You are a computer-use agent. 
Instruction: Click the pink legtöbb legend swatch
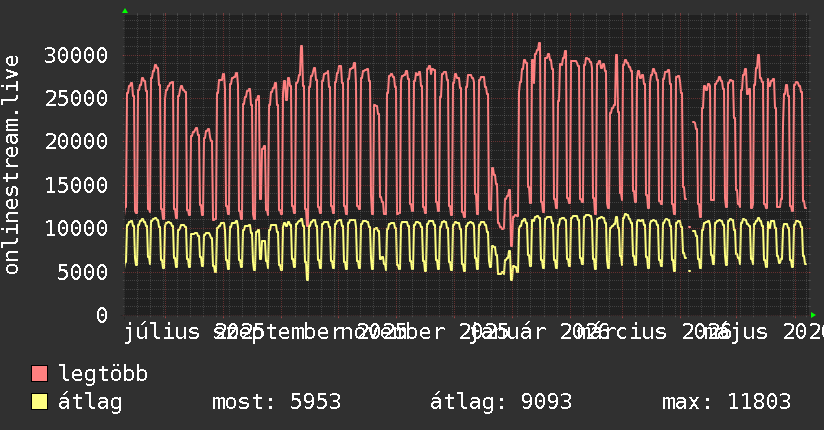pos(39,374)
